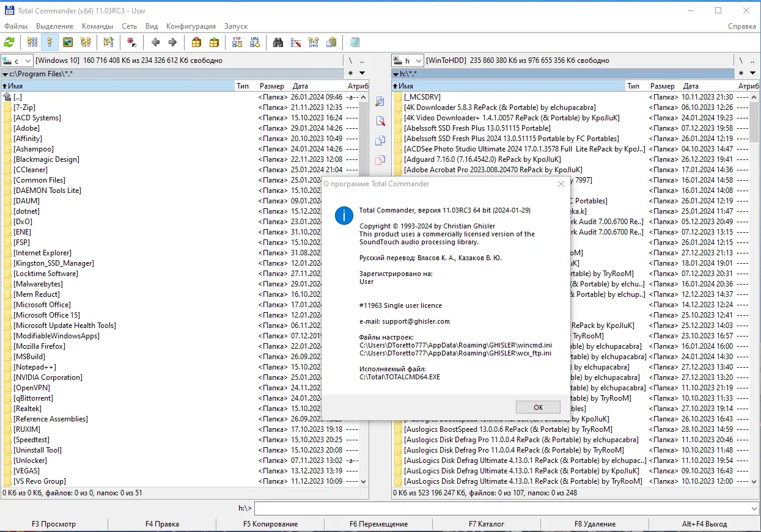Viewport: 761px width, 532px height.
Task: Open left panel favorites asterisk button
Action: click(x=350, y=74)
